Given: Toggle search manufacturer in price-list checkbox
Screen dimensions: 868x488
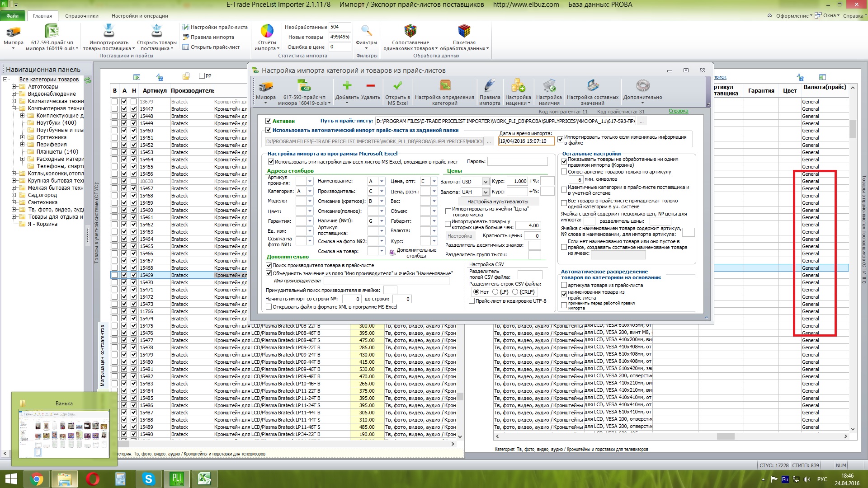Looking at the screenshot, I should [x=269, y=266].
